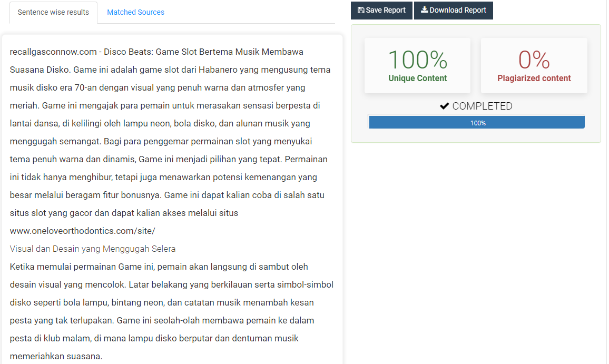Click the line starting 'besar melalui beragam fitur bonusnya'
The image size is (609, 364).
click(167, 195)
